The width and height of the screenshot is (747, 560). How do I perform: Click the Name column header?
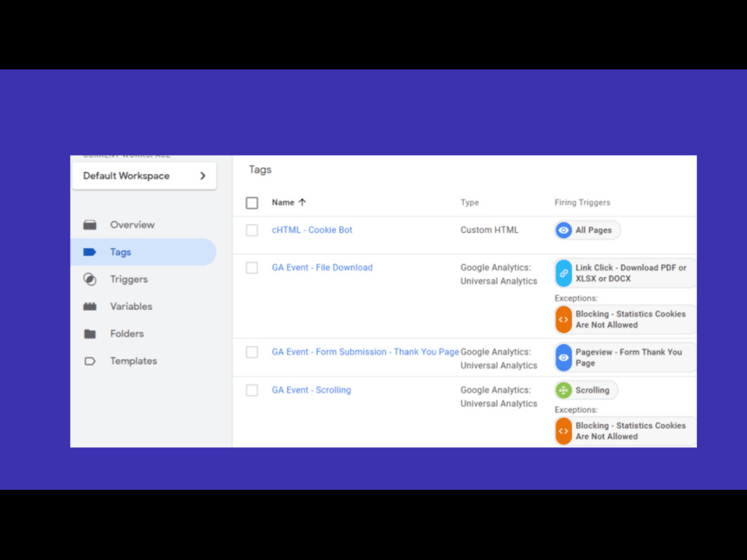pyautogui.click(x=283, y=202)
